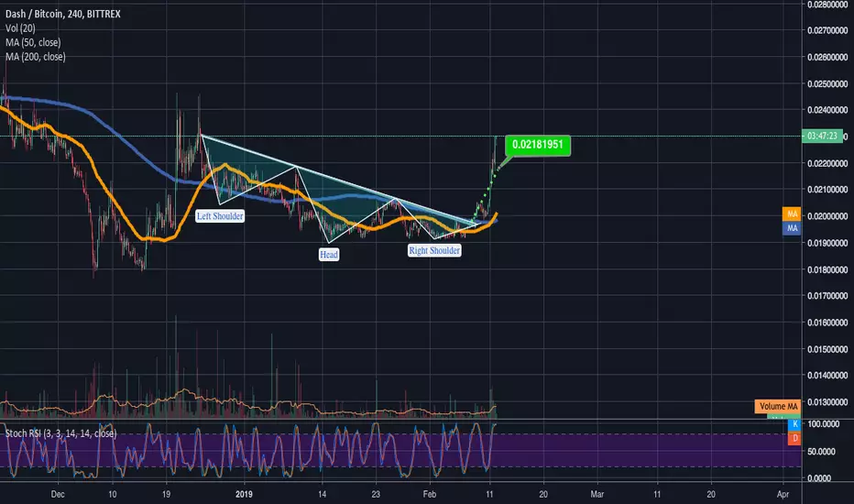Click the Mar date axis label
The width and height of the screenshot is (854, 504).
pyautogui.click(x=597, y=494)
